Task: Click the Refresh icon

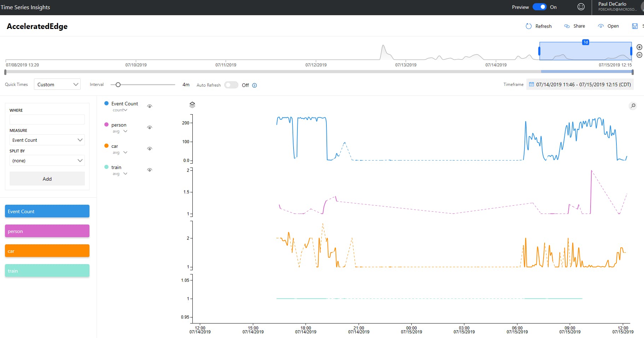Action: [x=529, y=26]
